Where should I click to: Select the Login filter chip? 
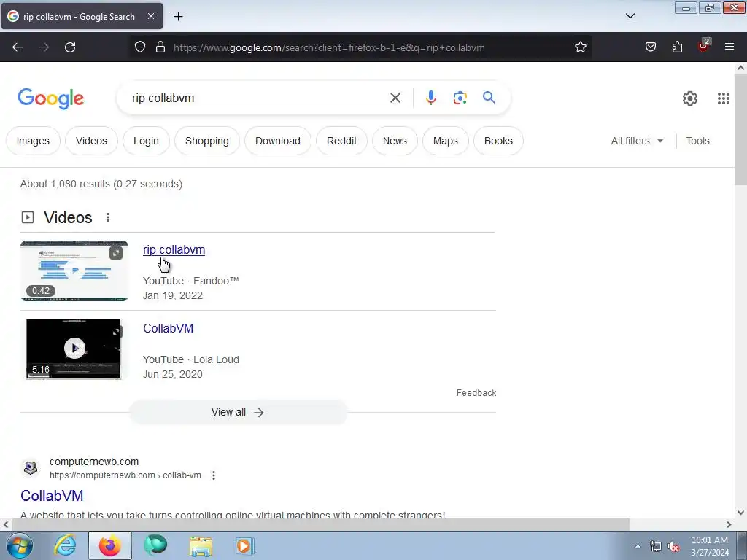click(x=146, y=141)
